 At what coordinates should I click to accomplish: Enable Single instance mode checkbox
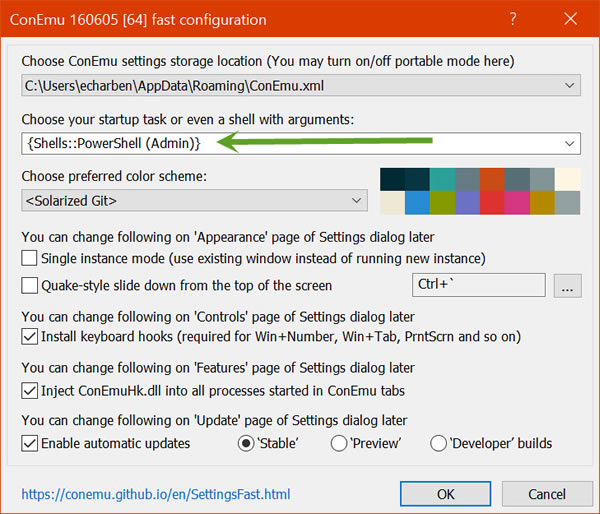29,258
